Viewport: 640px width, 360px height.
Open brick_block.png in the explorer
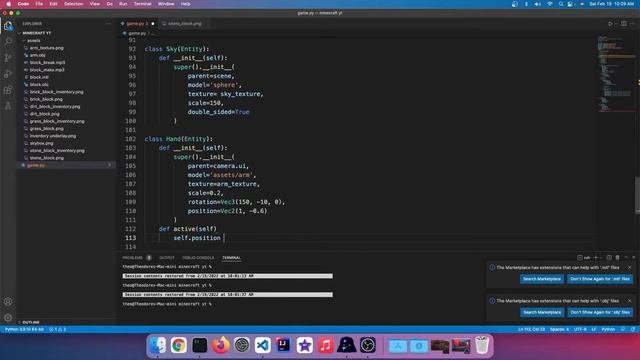click(46, 99)
